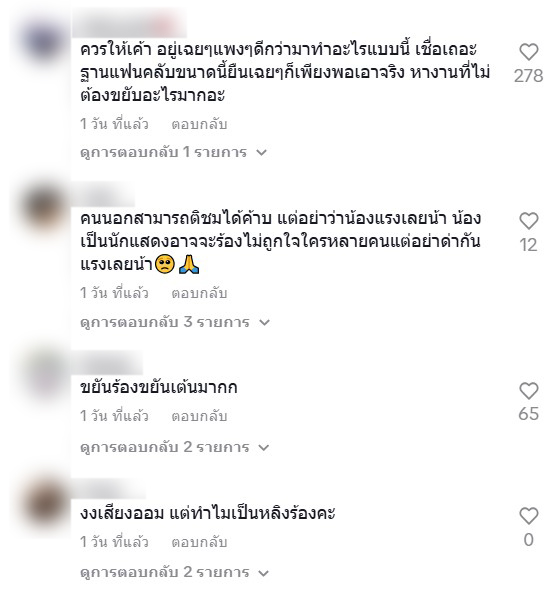Open the third commenter's blurred username

(x=108, y=363)
